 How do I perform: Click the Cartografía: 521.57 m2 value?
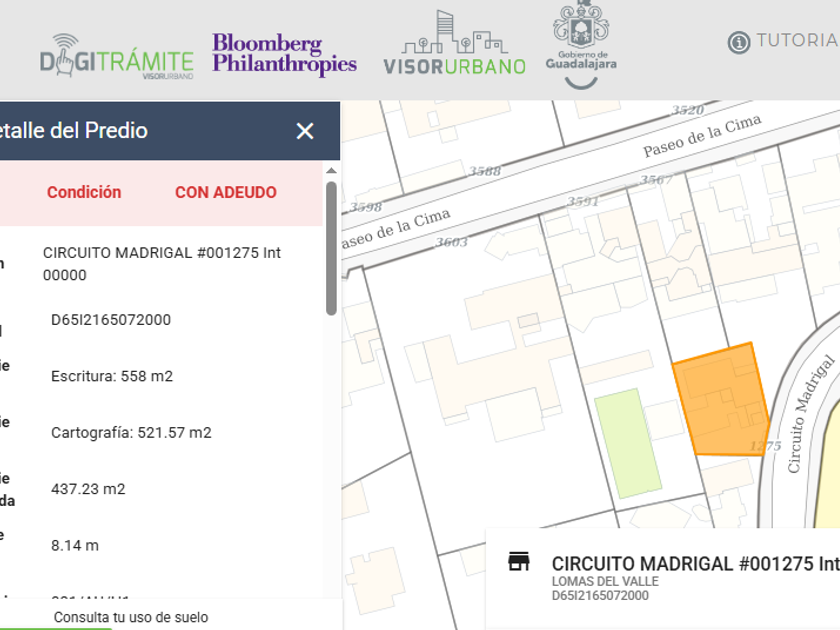click(x=131, y=432)
